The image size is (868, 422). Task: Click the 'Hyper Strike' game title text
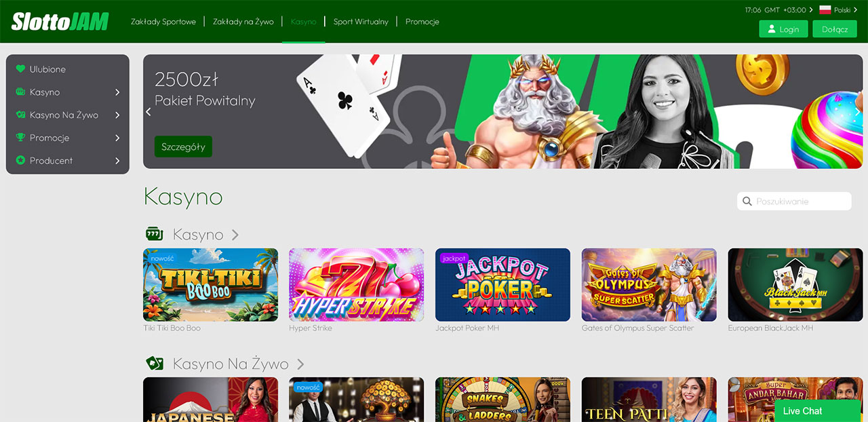(311, 328)
